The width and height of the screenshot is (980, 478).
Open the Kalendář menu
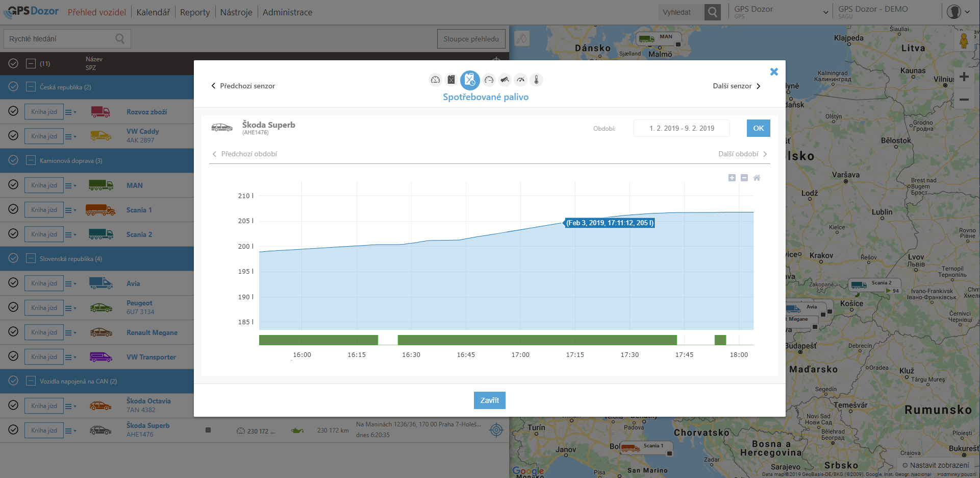point(153,12)
